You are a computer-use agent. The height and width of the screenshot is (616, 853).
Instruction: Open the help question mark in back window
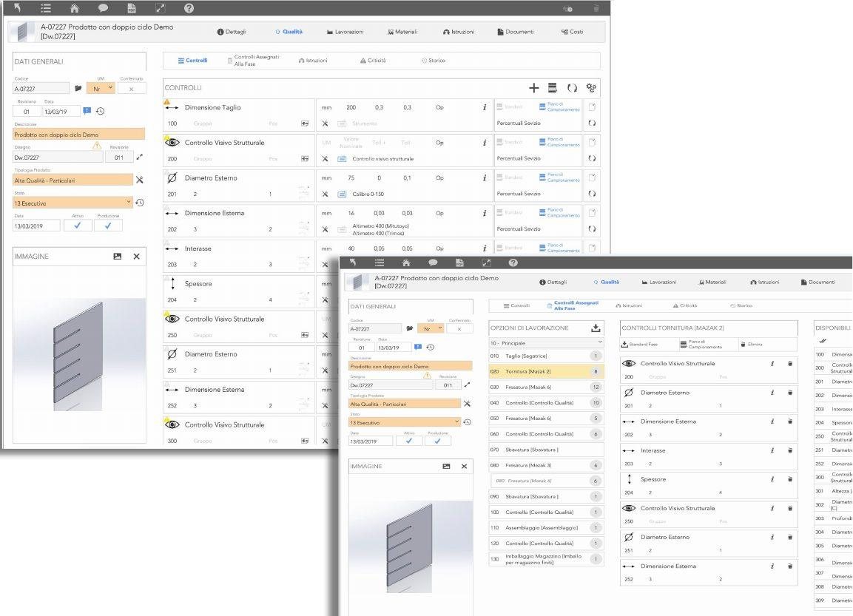pyautogui.click(x=189, y=8)
